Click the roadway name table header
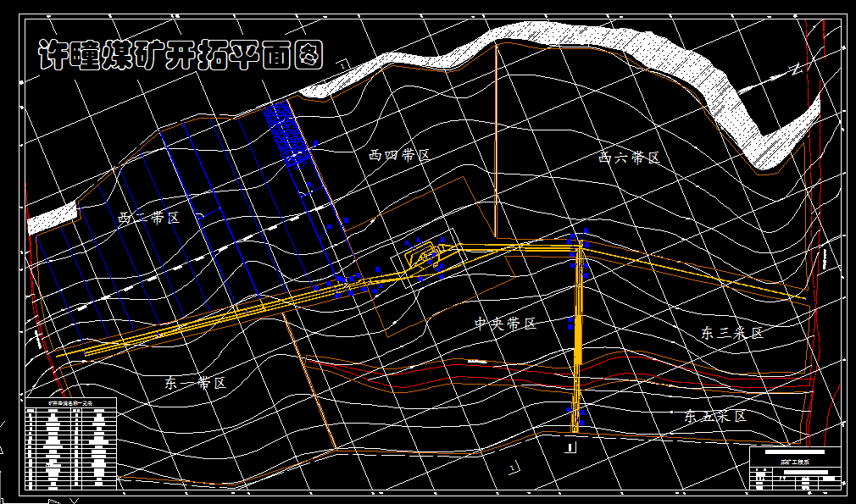This screenshot has height=504, width=856. [x=71, y=402]
